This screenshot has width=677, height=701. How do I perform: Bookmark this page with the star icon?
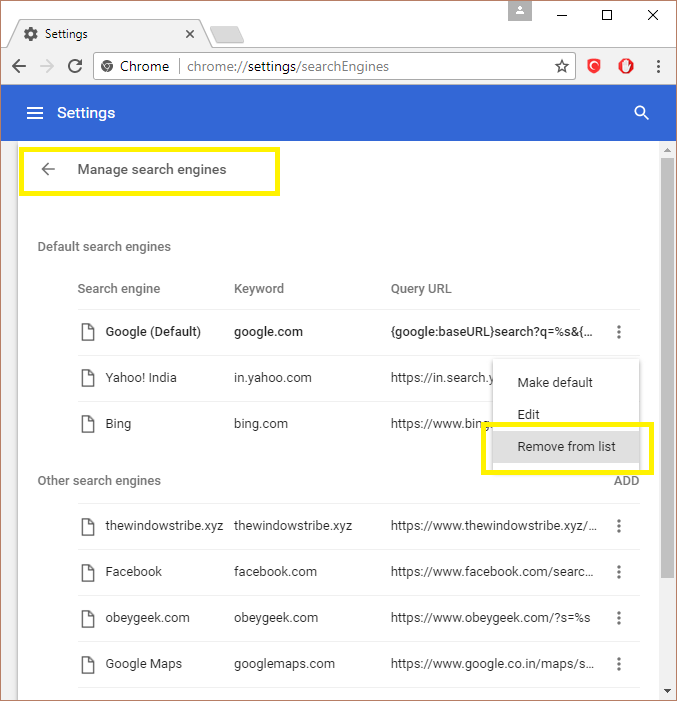[x=562, y=66]
